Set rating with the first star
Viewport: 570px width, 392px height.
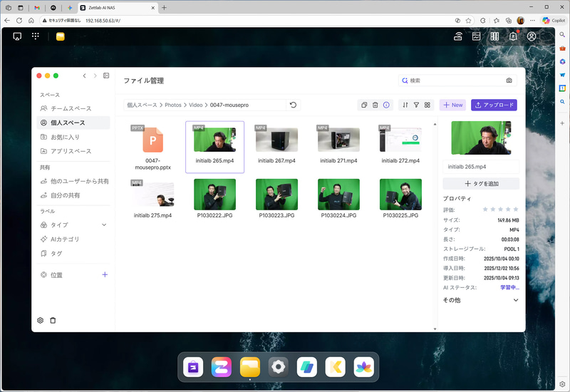[485, 209]
